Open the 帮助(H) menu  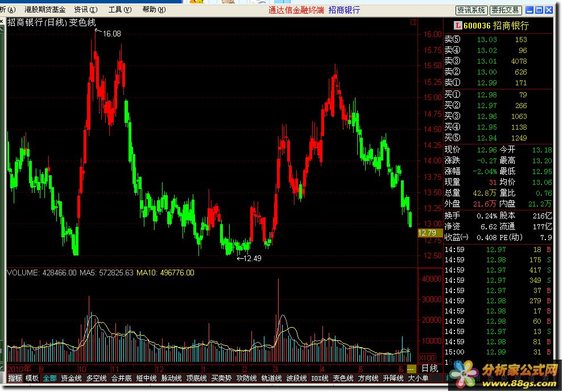pyautogui.click(x=154, y=10)
